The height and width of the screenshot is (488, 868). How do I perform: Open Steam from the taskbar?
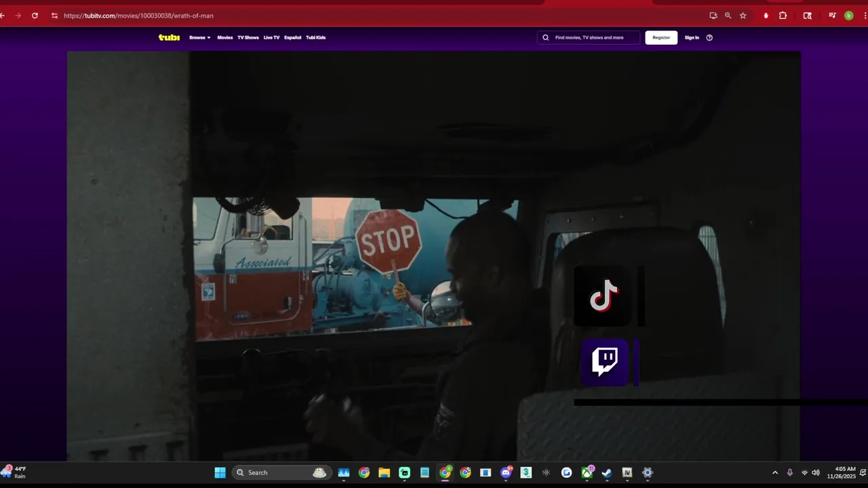click(607, 472)
